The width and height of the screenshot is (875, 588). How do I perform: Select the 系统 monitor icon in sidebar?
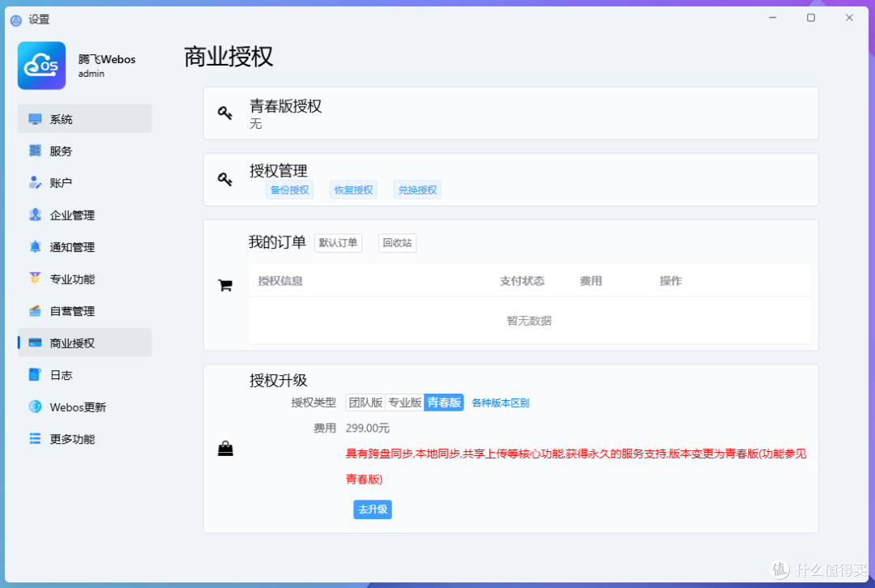[x=34, y=118]
